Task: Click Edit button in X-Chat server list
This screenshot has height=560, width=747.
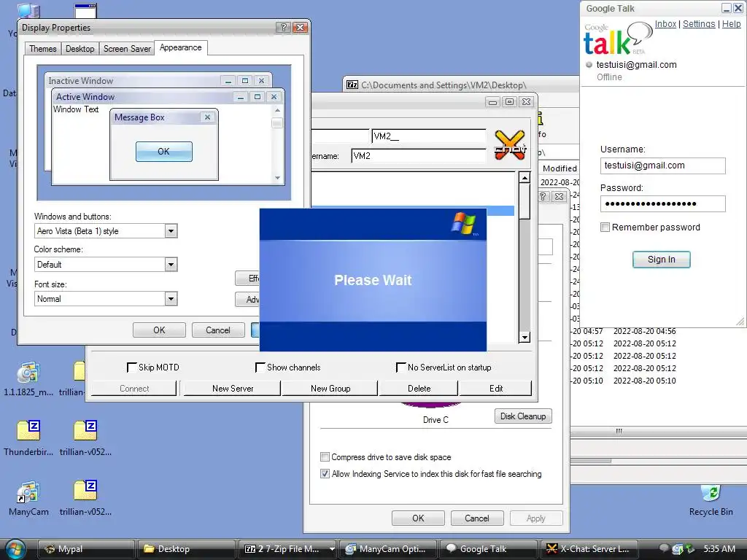Action: point(496,389)
